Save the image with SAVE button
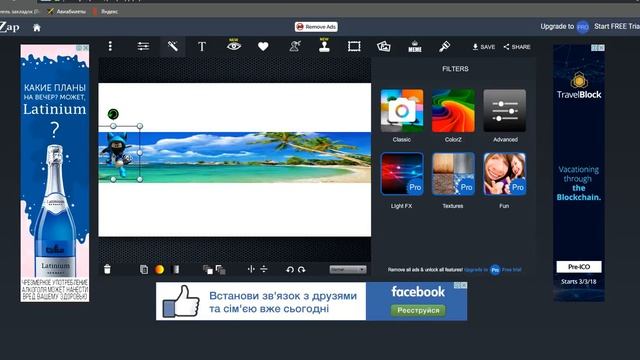This screenshot has width=640, height=360. [x=484, y=47]
